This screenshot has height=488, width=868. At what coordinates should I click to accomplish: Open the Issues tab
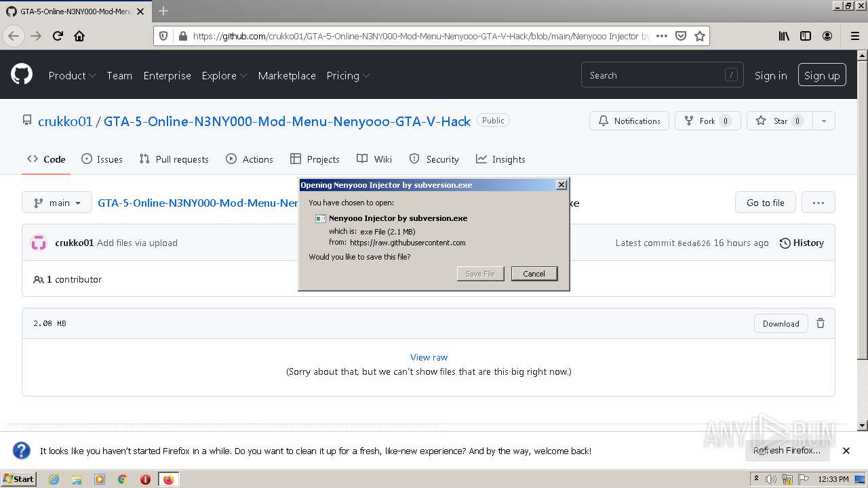(102, 159)
